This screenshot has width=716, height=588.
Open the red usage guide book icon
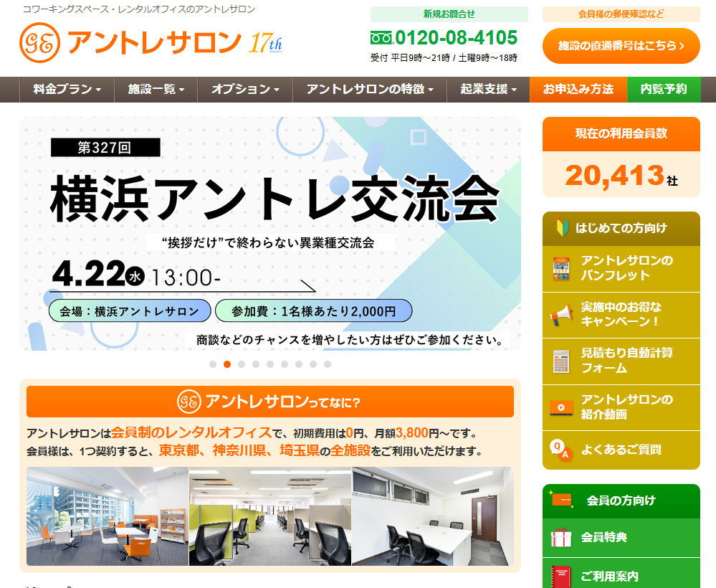tap(560, 576)
